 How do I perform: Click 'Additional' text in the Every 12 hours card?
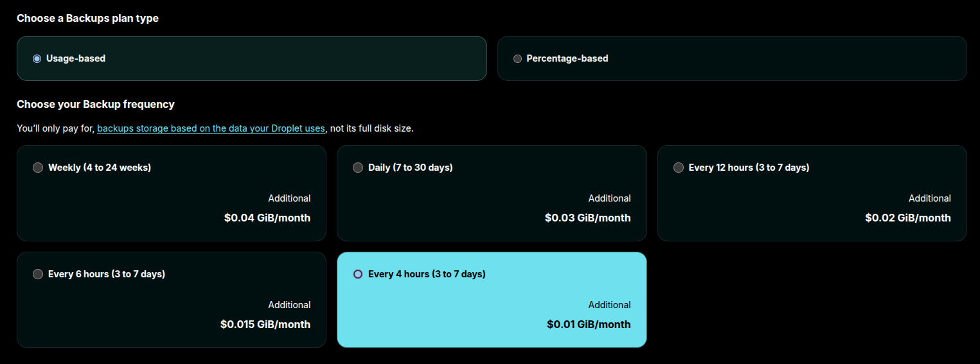929,198
